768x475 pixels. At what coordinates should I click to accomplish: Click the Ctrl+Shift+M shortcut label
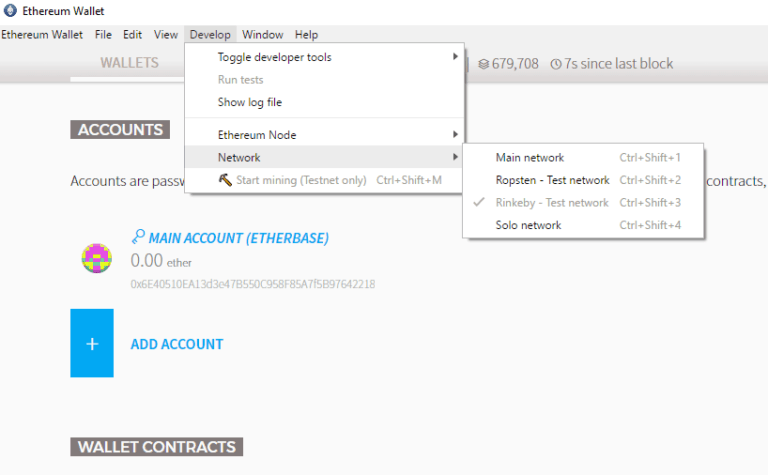coord(409,180)
